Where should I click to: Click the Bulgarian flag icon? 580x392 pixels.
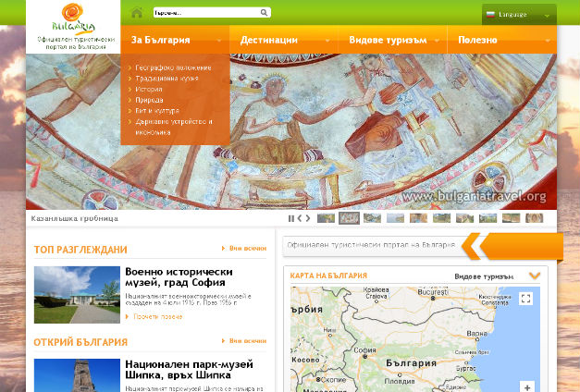click(490, 15)
